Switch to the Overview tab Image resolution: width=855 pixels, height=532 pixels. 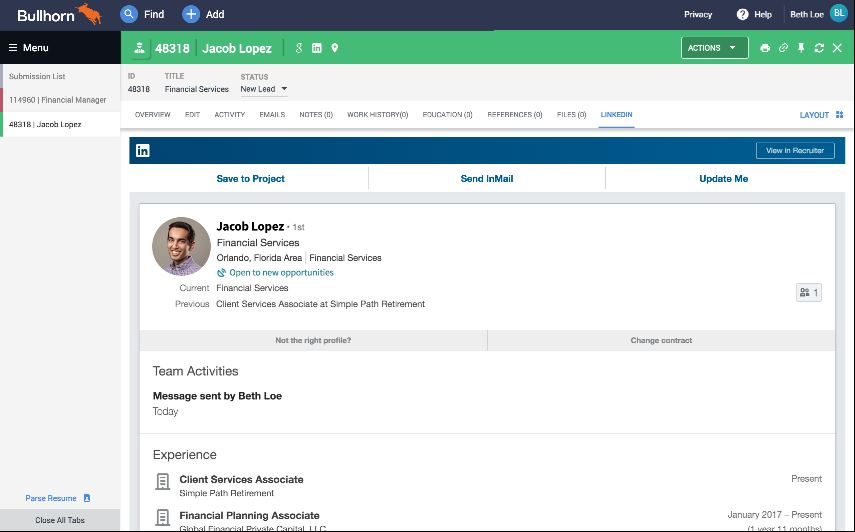coord(153,114)
